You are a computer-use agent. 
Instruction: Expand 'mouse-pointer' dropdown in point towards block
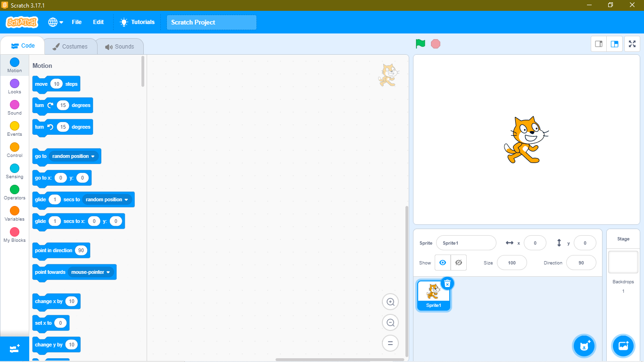(108, 272)
